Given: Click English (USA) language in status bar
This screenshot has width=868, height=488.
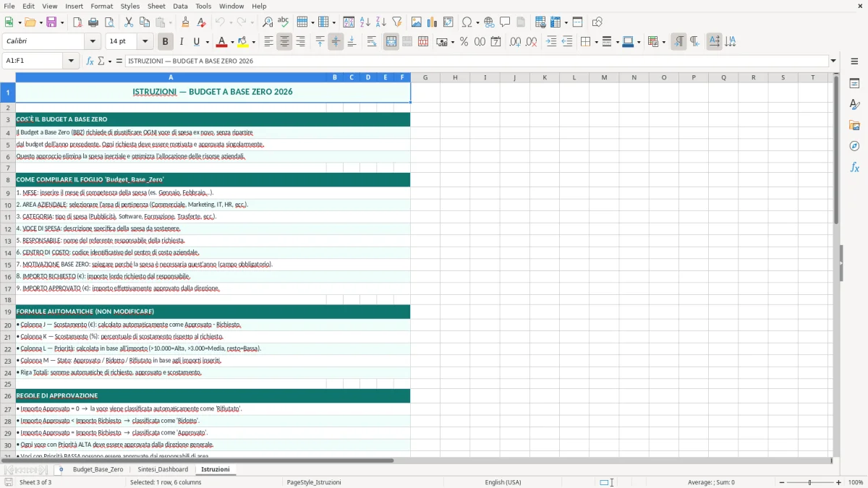Looking at the screenshot, I should click(x=503, y=482).
